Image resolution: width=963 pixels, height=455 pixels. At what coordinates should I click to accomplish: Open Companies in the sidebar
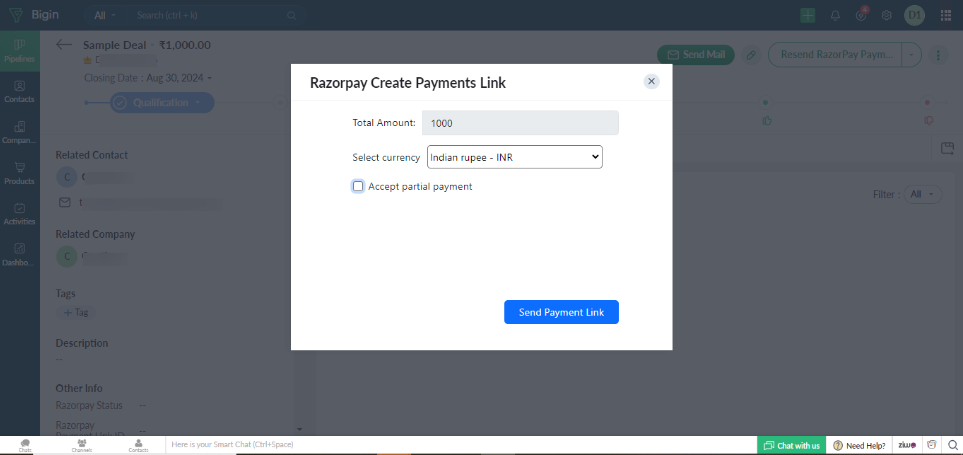(x=20, y=132)
